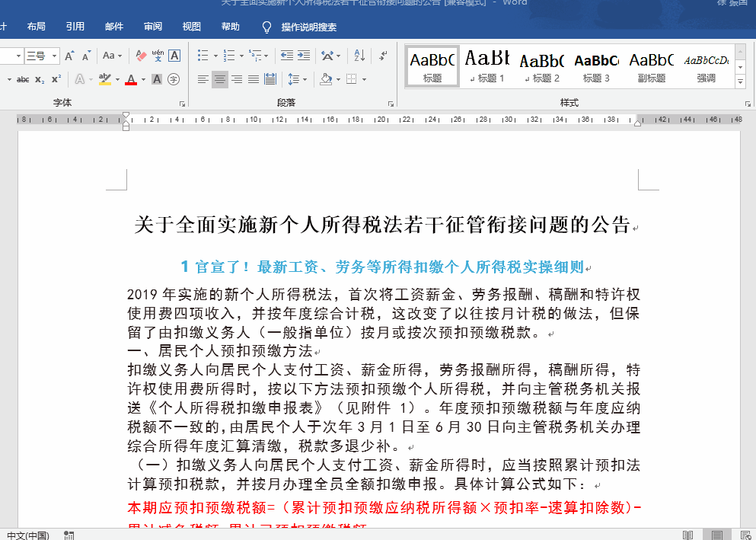Click the Character Border icon
This screenshot has height=540, width=756.
pos(174,56)
